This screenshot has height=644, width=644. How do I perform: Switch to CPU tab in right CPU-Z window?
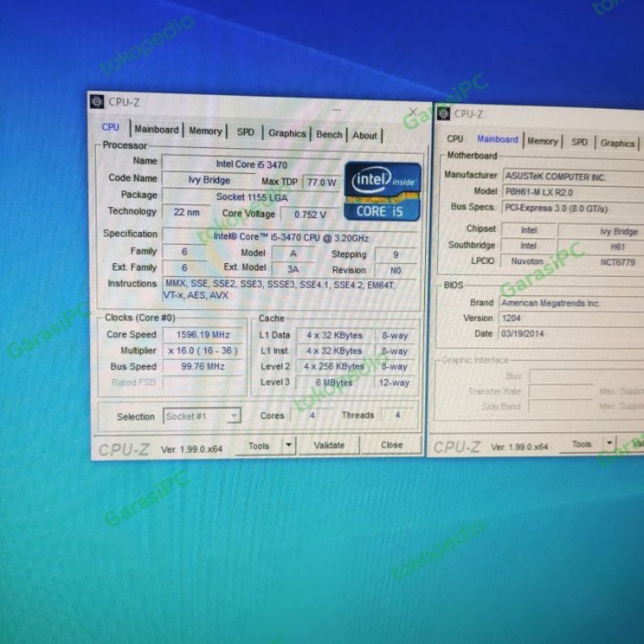point(455,138)
